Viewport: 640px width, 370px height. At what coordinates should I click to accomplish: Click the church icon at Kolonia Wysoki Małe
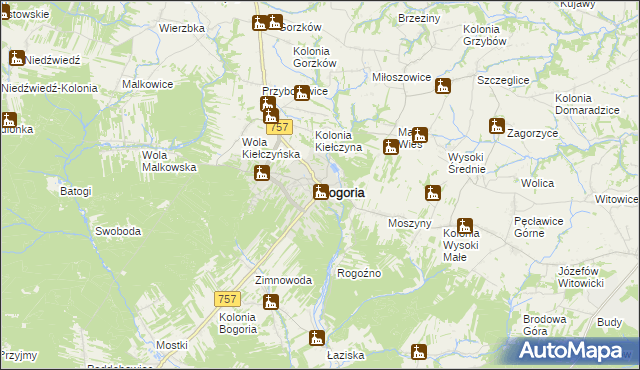coord(465,226)
